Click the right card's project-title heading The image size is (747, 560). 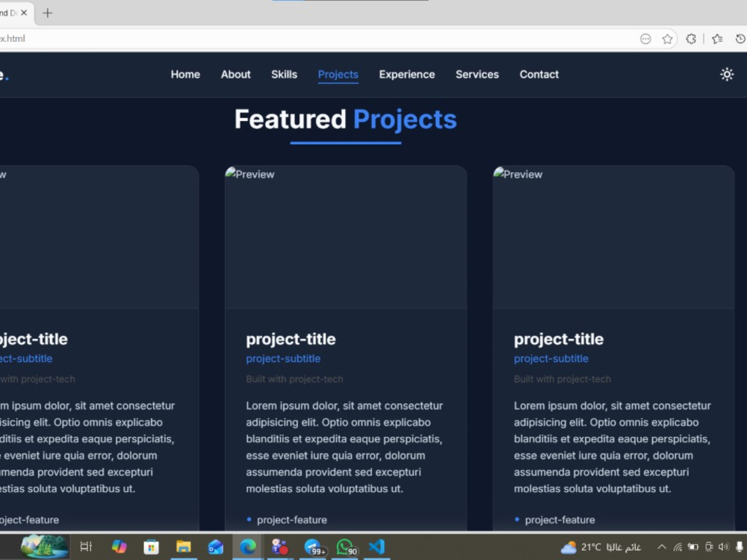[x=558, y=339]
